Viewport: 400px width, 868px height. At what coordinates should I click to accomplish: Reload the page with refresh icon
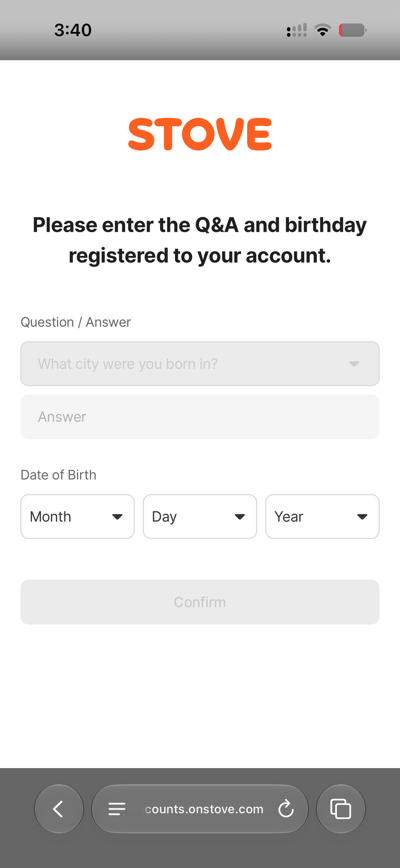pyautogui.click(x=286, y=809)
